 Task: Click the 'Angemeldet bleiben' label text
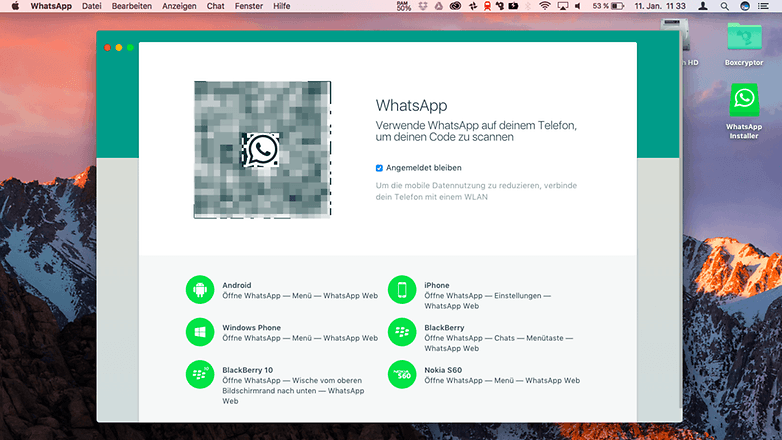point(424,168)
